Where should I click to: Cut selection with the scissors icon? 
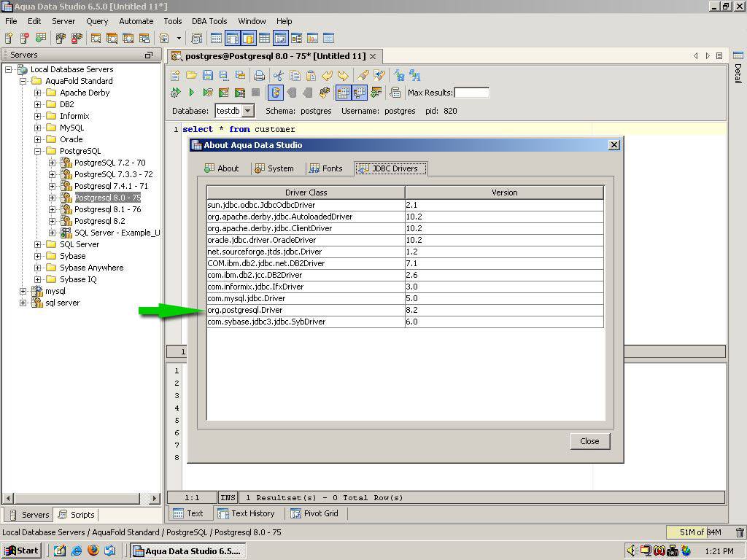[279, 75]
